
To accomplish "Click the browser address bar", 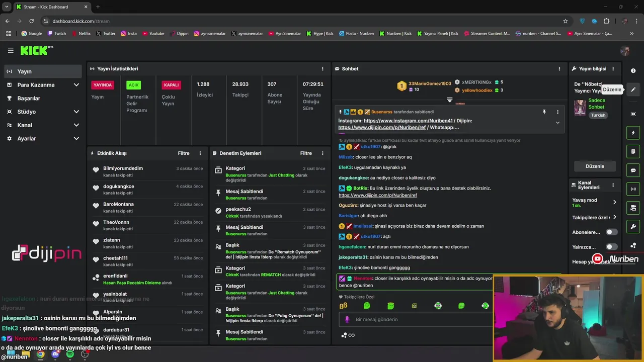I will [302, 21].
